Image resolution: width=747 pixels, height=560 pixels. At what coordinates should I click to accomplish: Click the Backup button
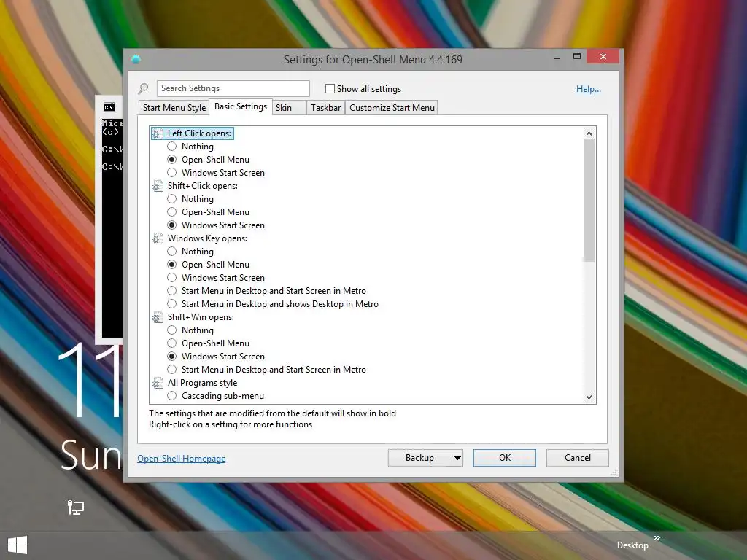click(419, 458)
